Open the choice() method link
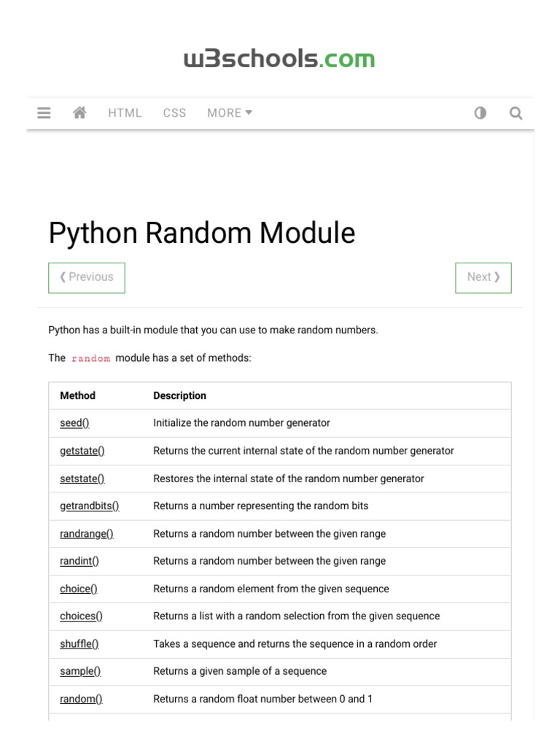560x747 pixels. pos(79,589)
